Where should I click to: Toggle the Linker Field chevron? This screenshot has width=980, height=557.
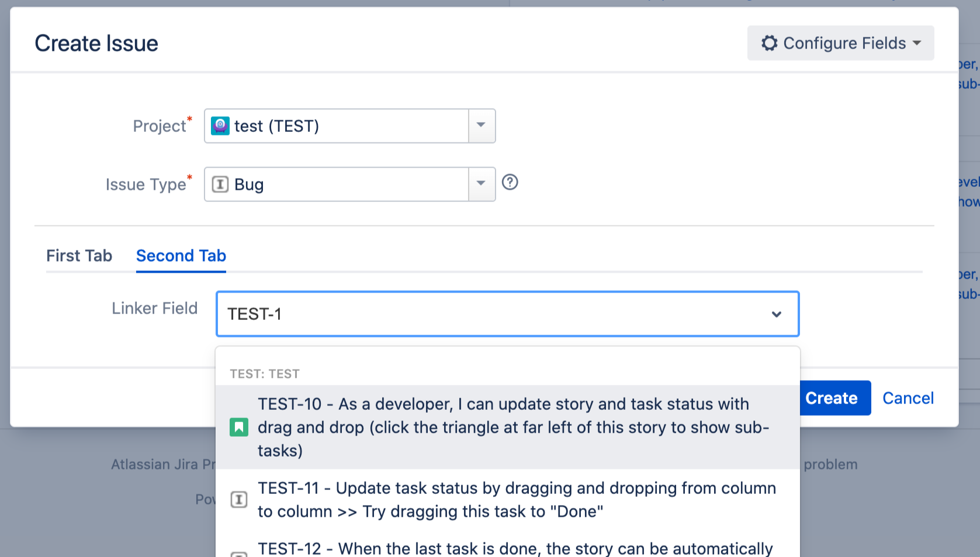[x=777, y=314]
